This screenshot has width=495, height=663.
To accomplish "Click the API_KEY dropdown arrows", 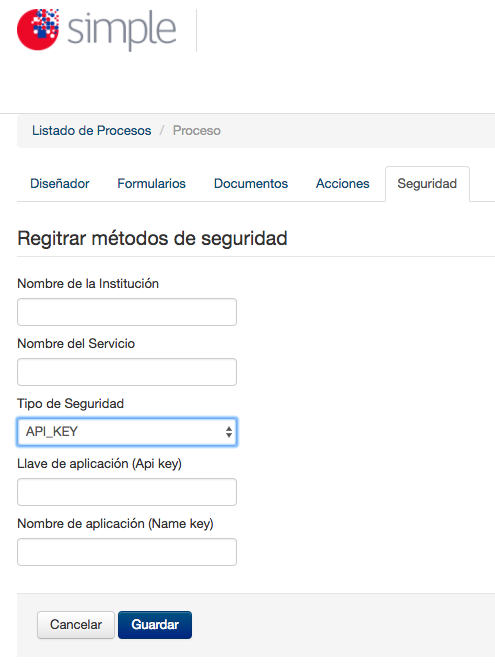I will pyautogui.click(x=229, y=432).
